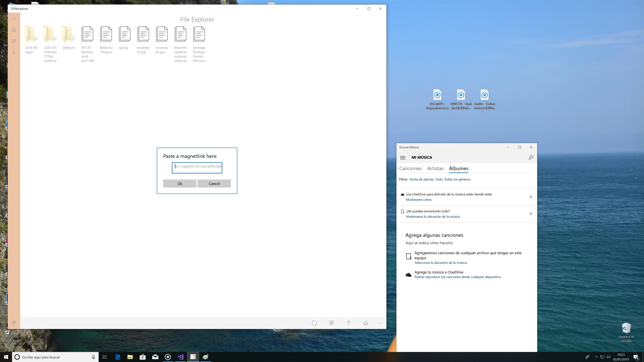
Task: Switch to the Canciones tab
Action: tap(410, 168)
